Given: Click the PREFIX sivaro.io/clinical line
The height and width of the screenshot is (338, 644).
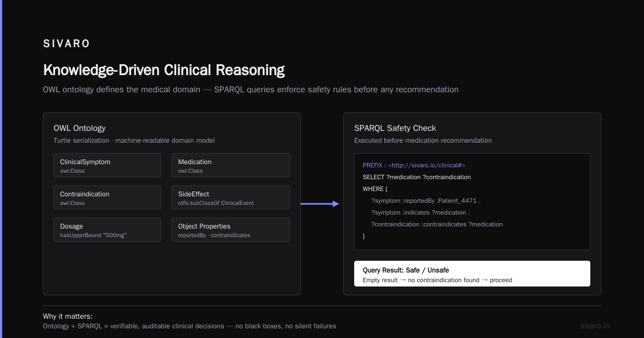Looking at the screenshot, I should 414,165.
